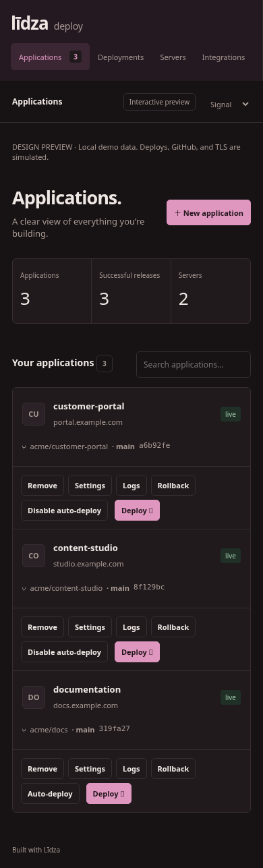Viewport: 263px width, 868px height.
Task: Focus the Search applications field
Action: [x=194, y=364]
